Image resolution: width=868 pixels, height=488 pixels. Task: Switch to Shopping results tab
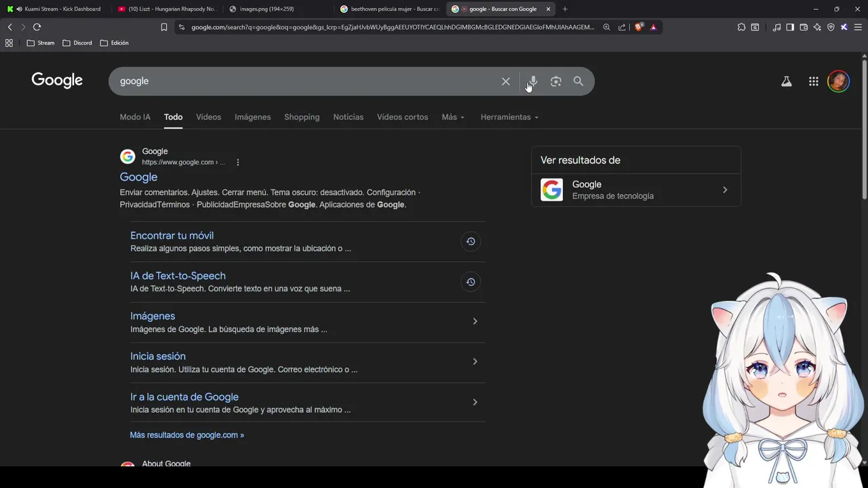[x=302, y=117]
